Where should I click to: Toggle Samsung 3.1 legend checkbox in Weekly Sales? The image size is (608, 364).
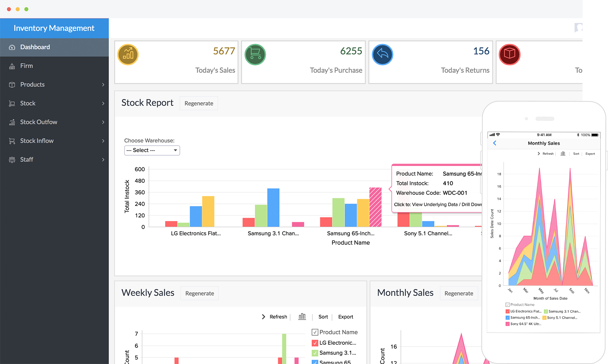315,353
